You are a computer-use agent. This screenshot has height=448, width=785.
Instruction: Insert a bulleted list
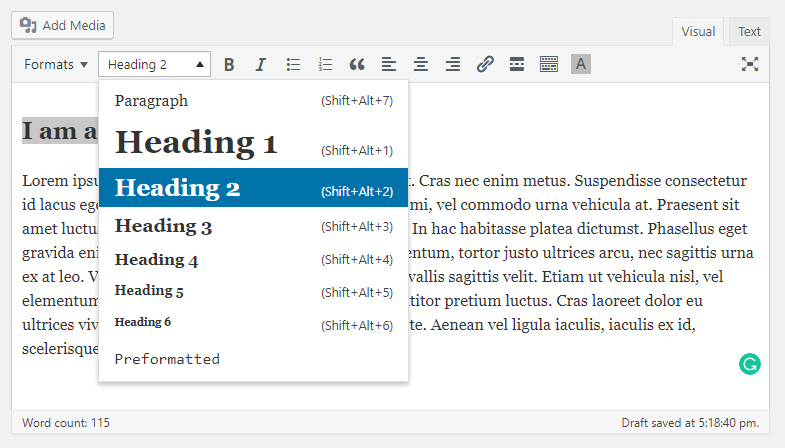tap(293, 65)
